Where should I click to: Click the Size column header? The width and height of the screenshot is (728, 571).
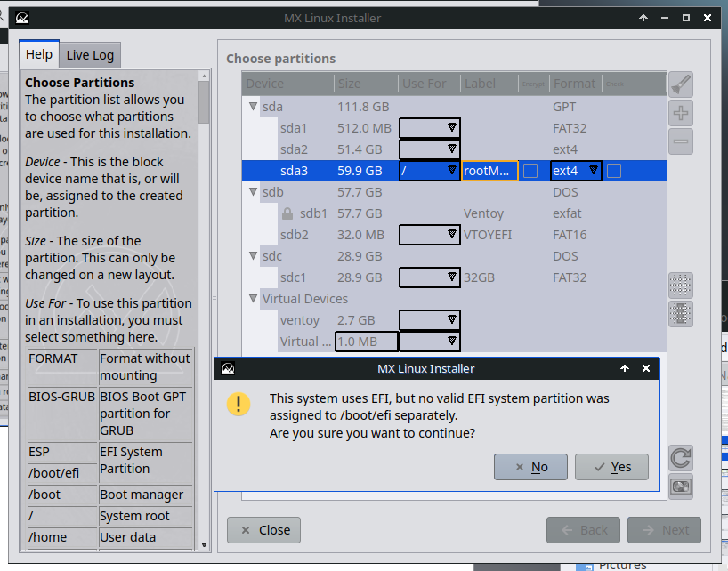(366, 84)
